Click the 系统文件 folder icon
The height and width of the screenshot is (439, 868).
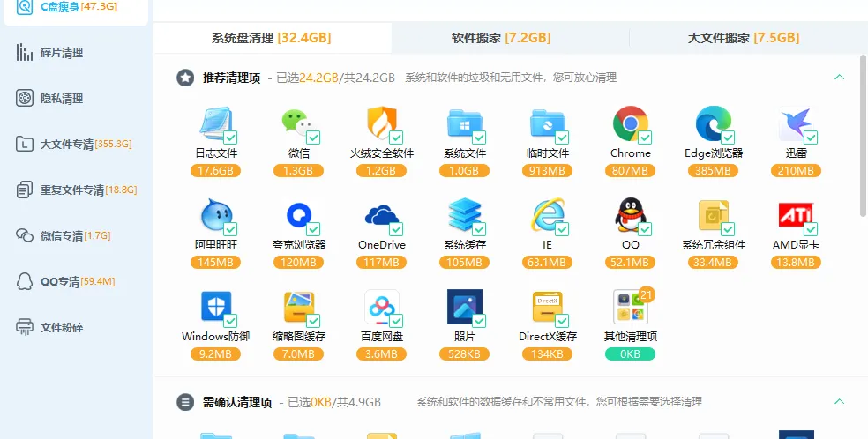click(x=465, y=124)
